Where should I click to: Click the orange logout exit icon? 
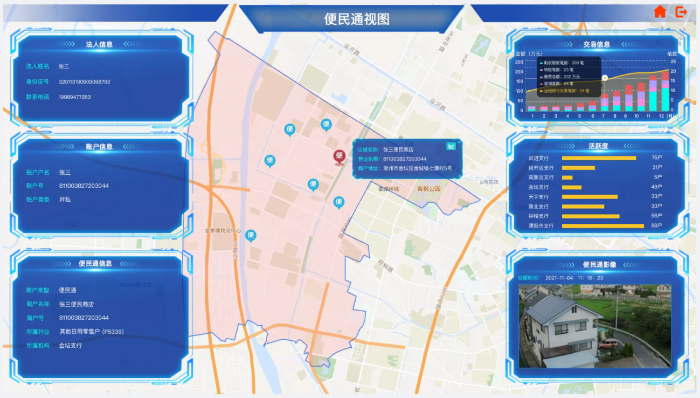681,12
